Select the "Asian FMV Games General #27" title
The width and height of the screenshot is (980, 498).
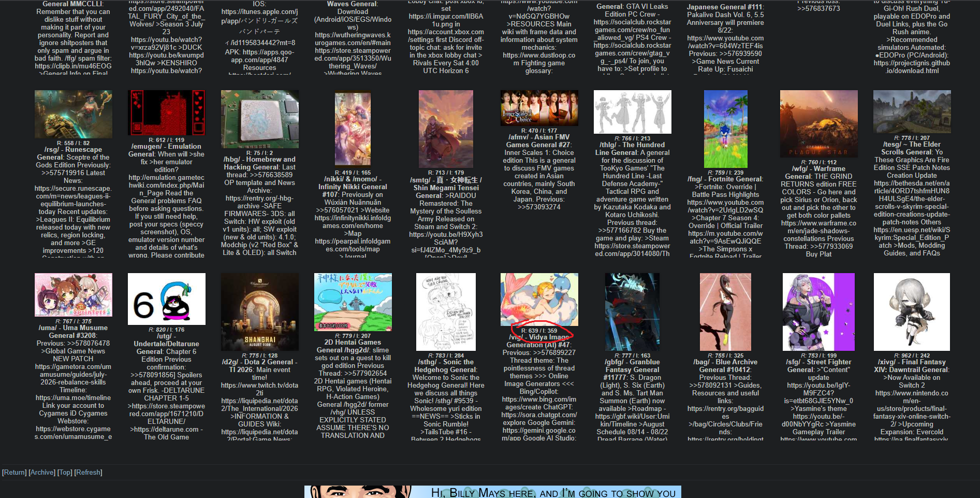click(x=539, y=141)
